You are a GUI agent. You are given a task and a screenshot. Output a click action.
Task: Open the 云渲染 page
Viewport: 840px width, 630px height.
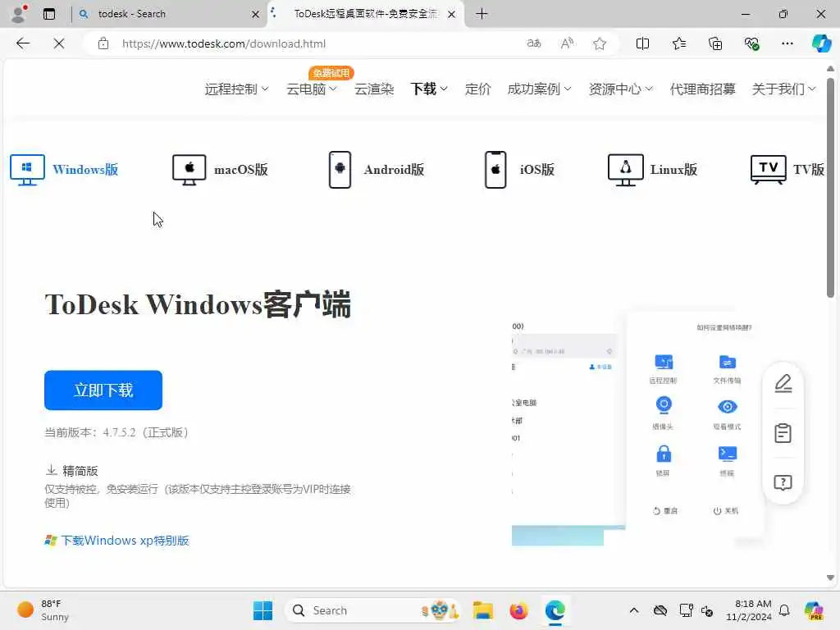[x=374, y=89]
